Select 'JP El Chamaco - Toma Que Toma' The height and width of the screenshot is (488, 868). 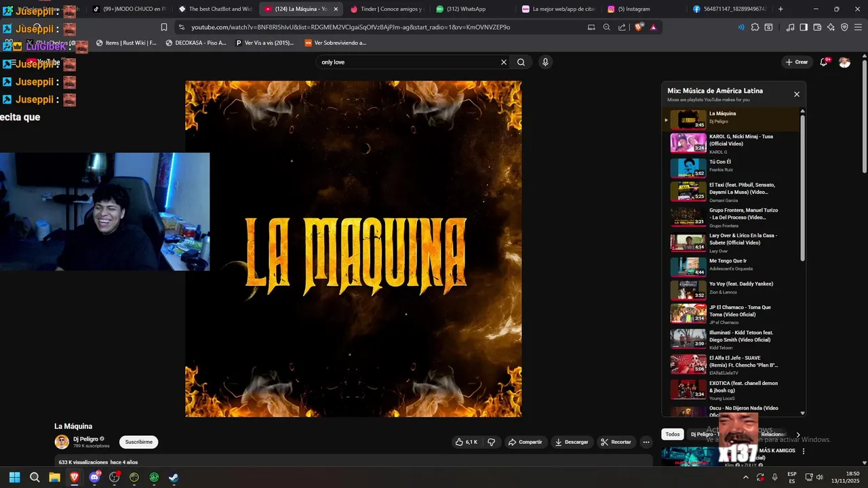point(731,314)
